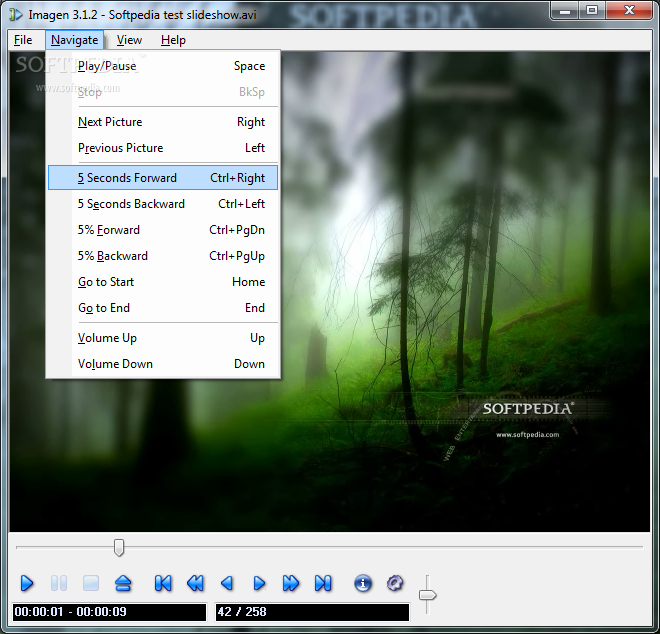This screenshot has height=634, width=660.
Task: Click the greyed Stop button
Action: click(x=91, y=583)
